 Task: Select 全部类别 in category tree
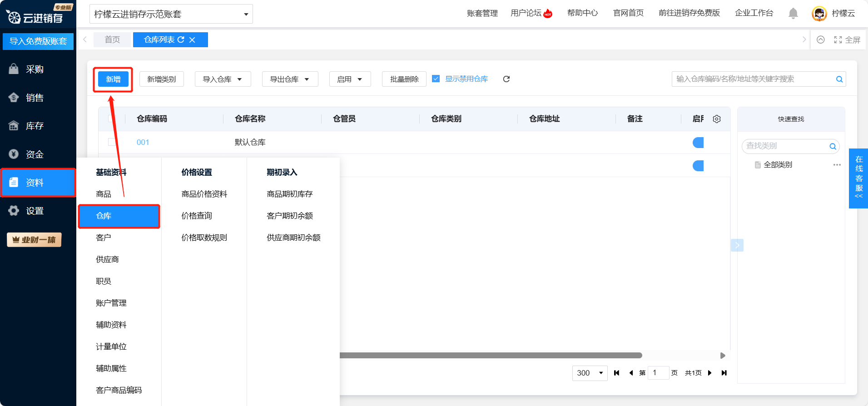[778, 165]
